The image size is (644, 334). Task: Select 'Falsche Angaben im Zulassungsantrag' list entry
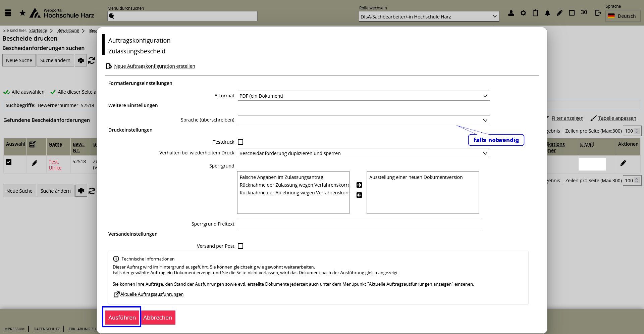[281, 177]
